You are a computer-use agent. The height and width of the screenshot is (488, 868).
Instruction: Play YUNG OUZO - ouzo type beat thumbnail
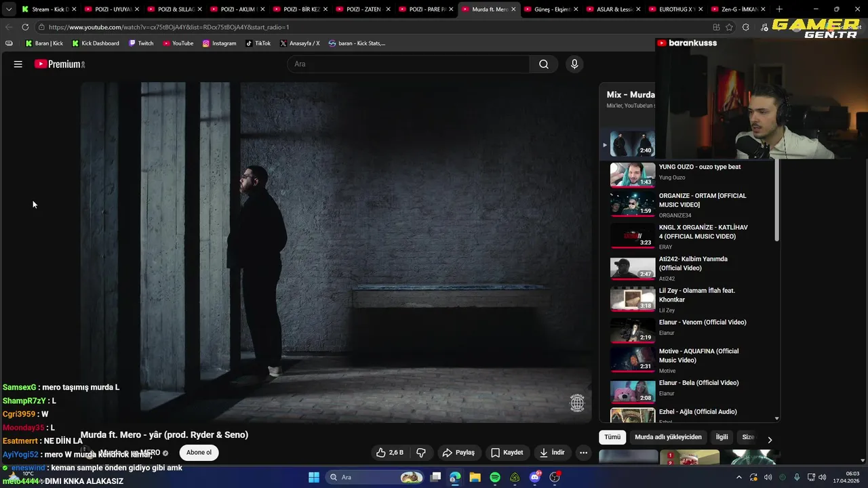[x=633, y=174]
